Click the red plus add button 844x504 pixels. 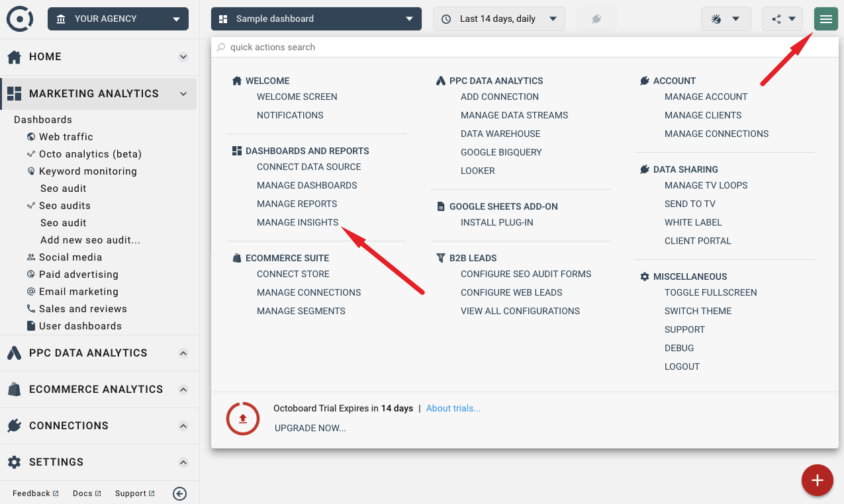click(817, 480)
